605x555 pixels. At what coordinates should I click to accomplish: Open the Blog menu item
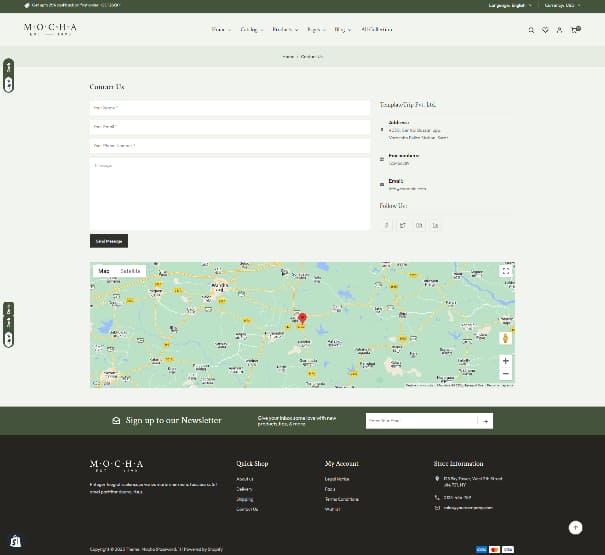343,30
